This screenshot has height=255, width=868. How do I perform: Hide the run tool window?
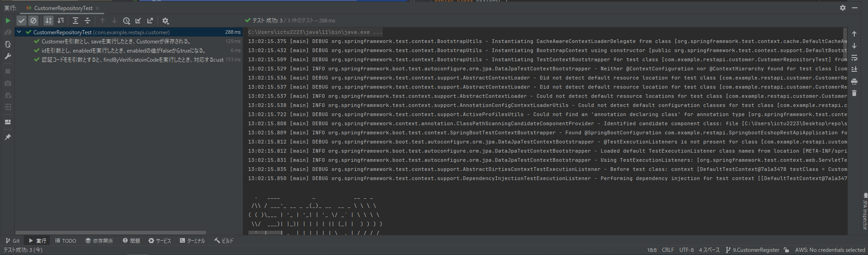click(x=855, y=8)
